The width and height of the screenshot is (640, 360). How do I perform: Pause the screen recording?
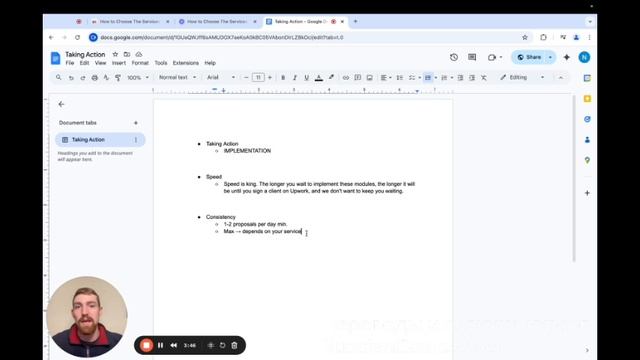tap(161, 345)
